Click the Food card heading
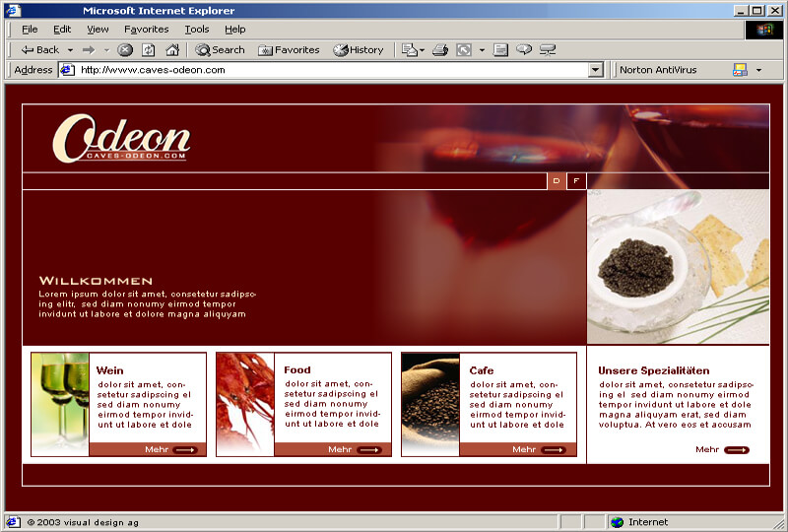Image resolution: width=788 pixels, height=532 pixels. point(297,370)
